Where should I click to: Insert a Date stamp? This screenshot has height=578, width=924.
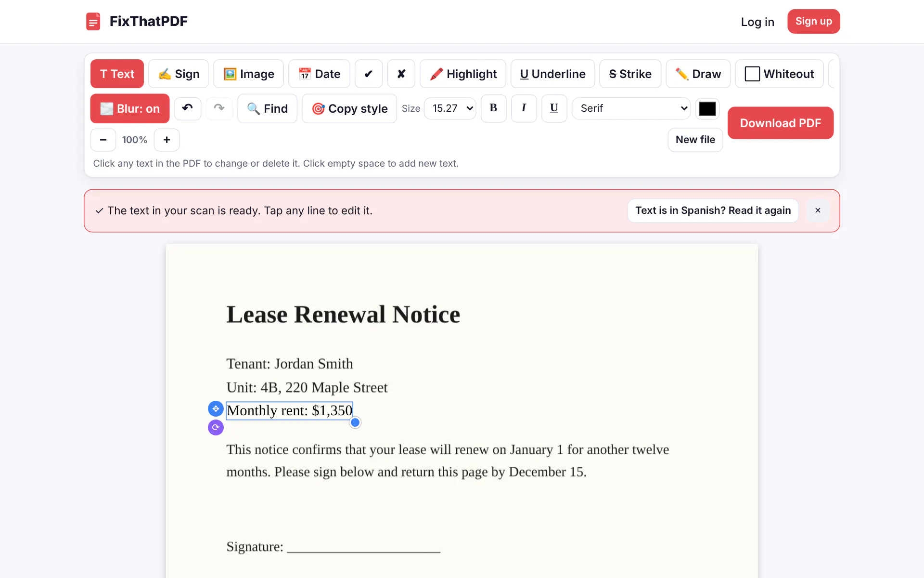tap(319, 74)
